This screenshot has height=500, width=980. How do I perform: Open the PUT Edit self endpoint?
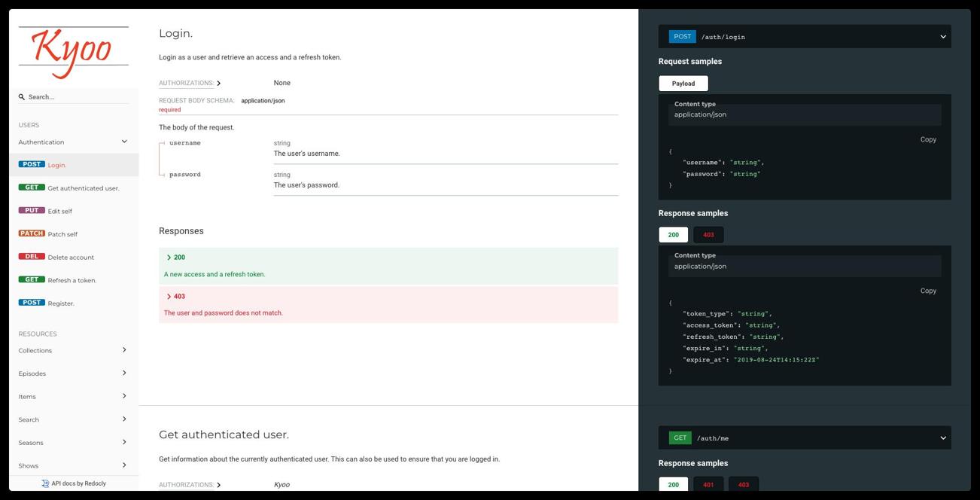coord(59,211)
